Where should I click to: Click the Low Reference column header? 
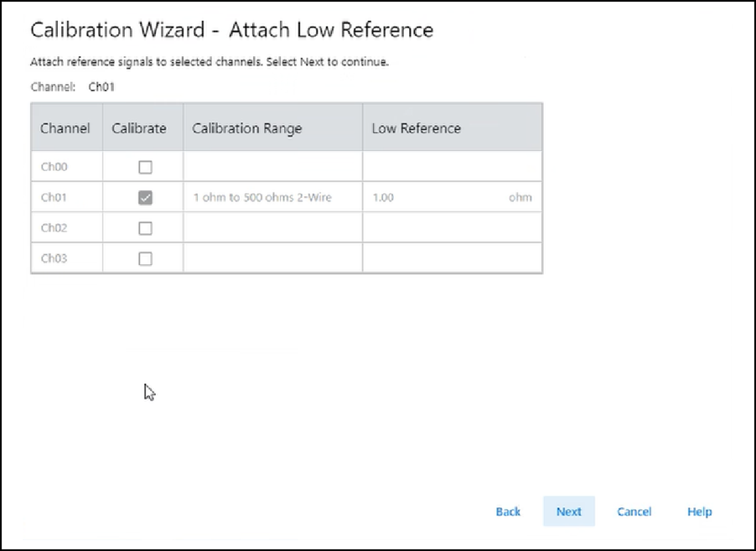point(417,128)
